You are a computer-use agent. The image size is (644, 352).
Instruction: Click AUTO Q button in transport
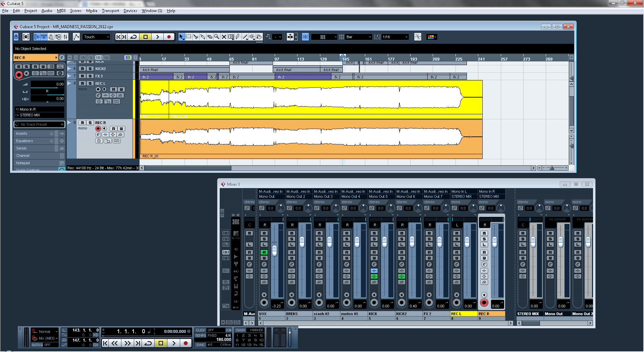pyautogui.click(x=37, y=345)
